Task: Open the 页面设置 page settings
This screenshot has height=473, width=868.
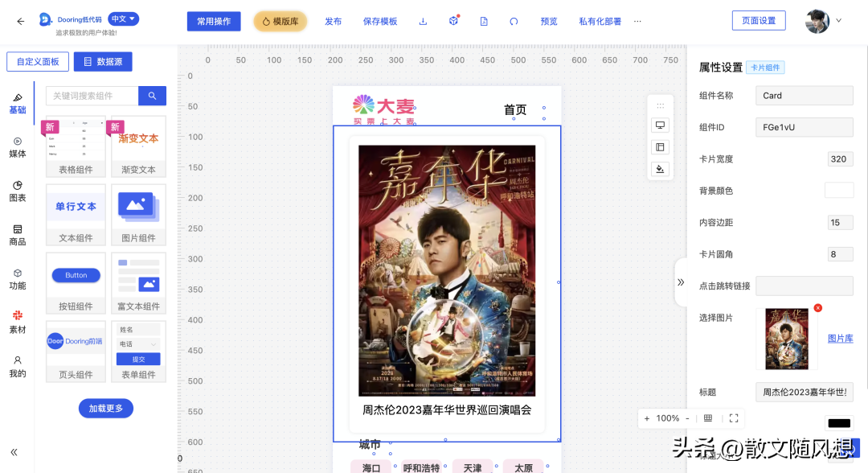Action: (759, 20)
